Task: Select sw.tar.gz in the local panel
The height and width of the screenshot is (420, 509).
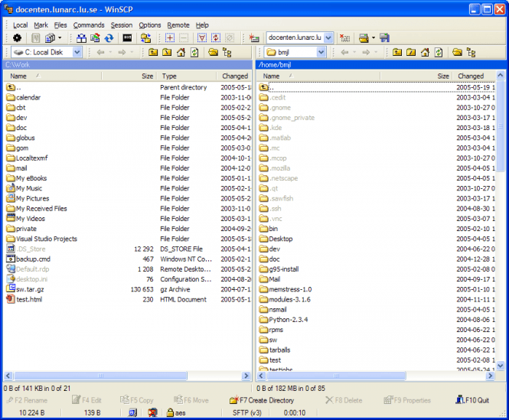Action: (x=30, y=289)
